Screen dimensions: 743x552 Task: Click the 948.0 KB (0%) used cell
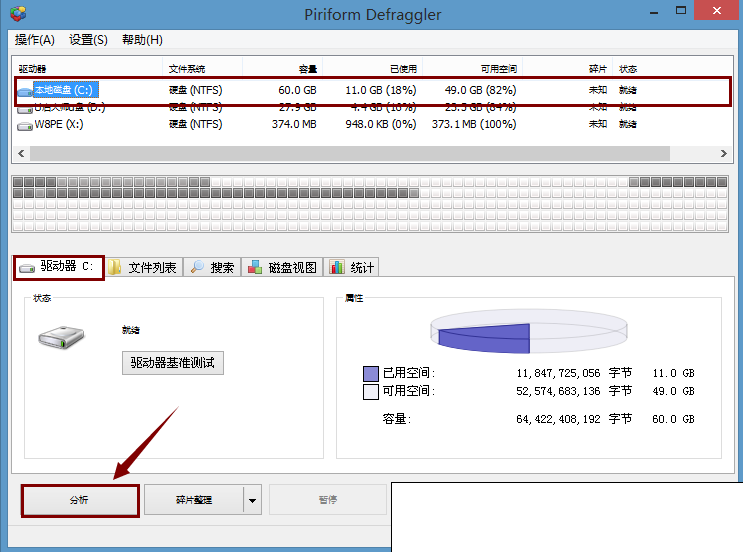381,124
